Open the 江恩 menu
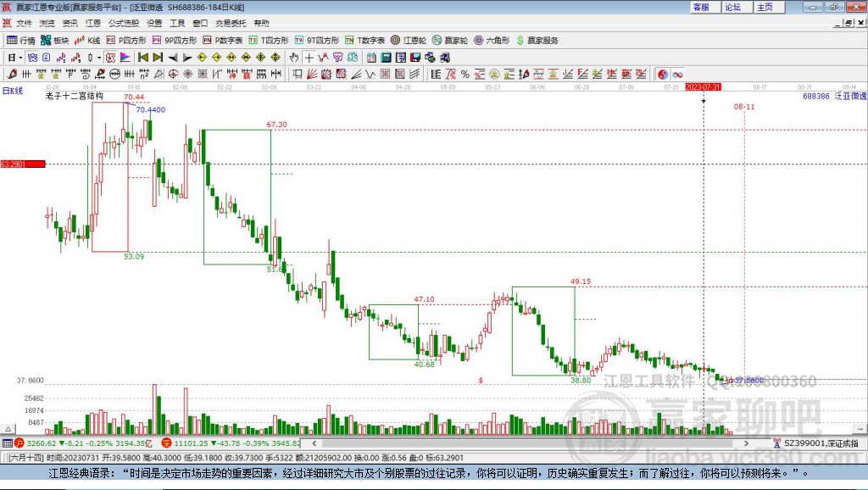This screenshot has width=868, height=490. click(93, 23)
